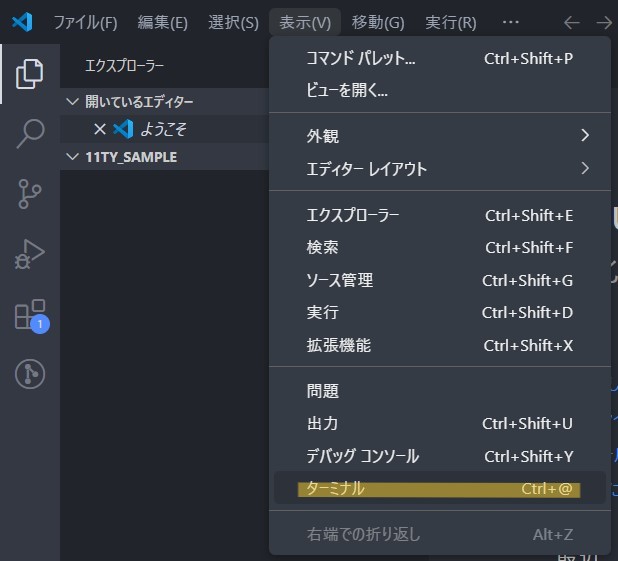Screen dimensions: 618x561
Task: Select エクスプローラー in the View menu
Action: (x=440, y=215)
